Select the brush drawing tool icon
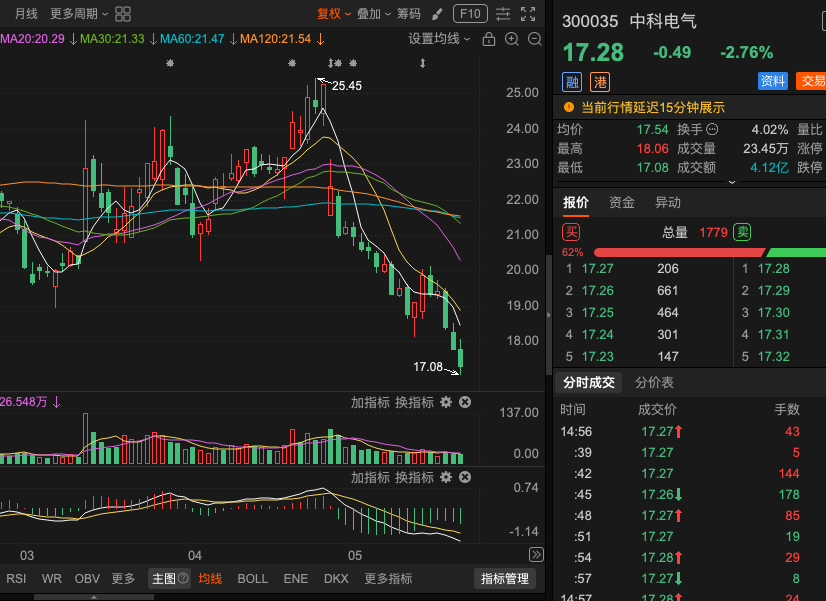This screenshot has height=601, width=826. 437,14
